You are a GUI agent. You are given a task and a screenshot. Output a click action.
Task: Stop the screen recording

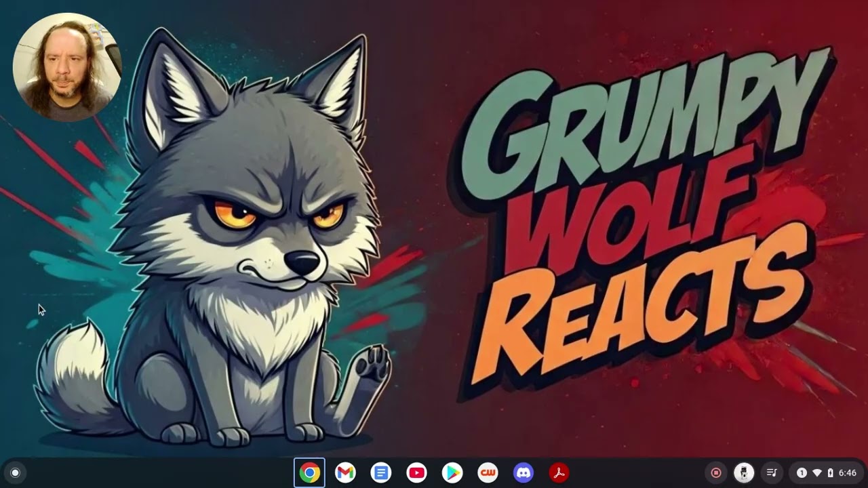[715, 472]
